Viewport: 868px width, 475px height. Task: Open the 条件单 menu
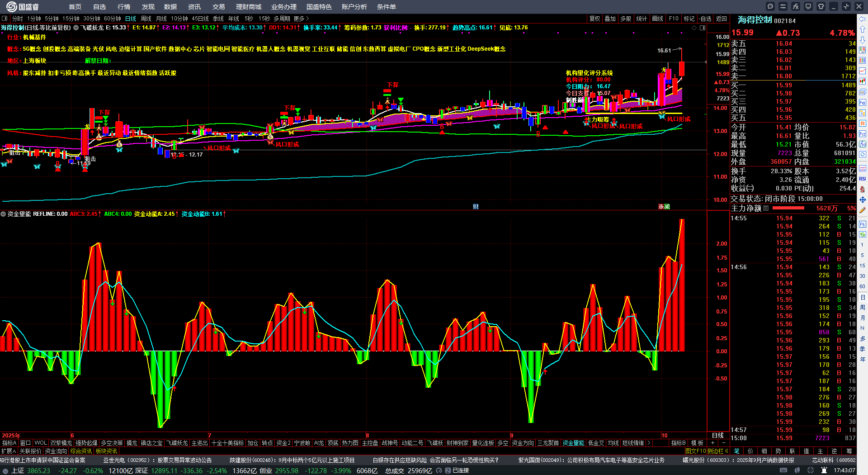[387, 7]
